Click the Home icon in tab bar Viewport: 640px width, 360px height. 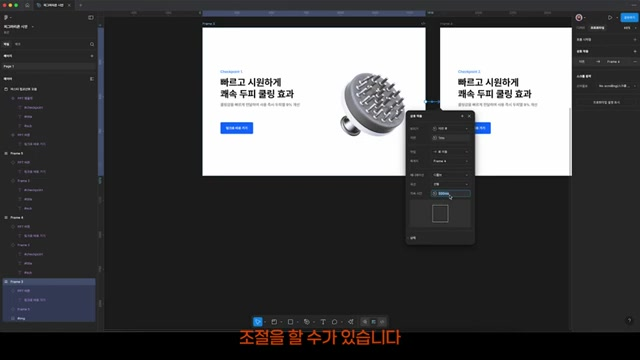(27, 5)
